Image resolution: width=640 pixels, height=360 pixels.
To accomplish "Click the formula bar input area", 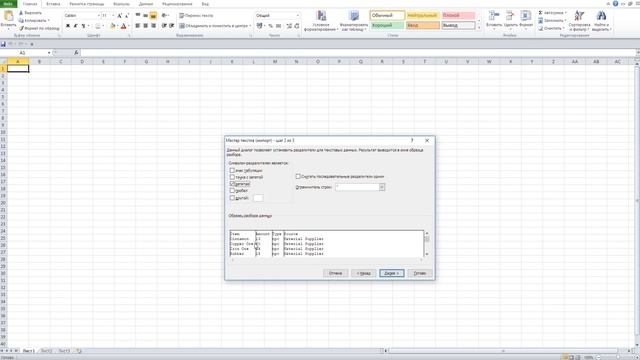I will pyautogui.click(x=358, y=53).
